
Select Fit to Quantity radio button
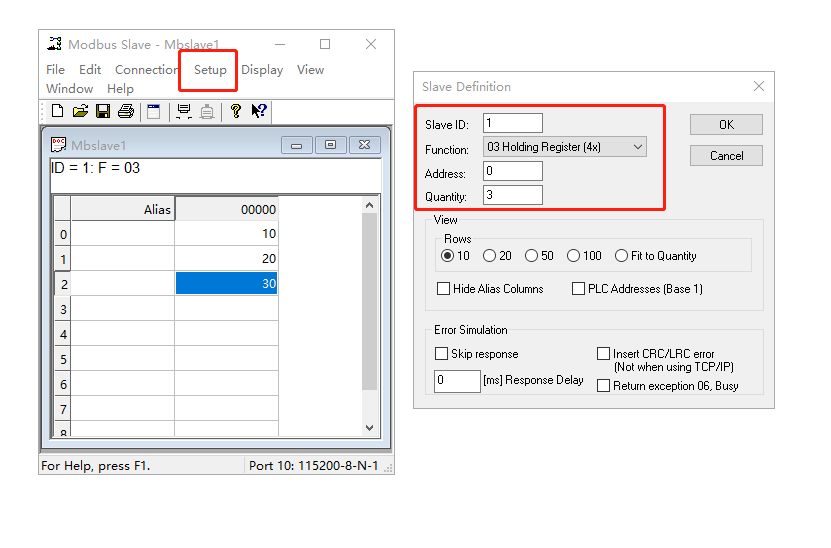621,256
